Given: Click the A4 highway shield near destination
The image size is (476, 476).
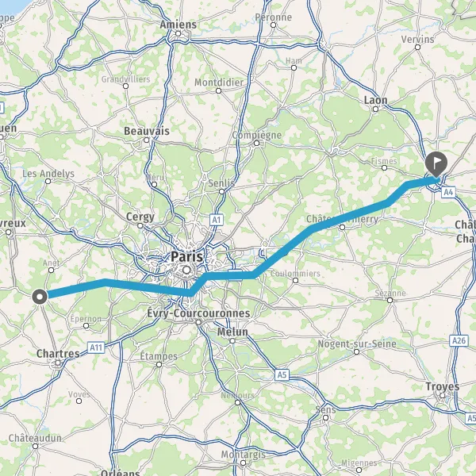Looking at the screenshot, I should coord(448,192).
